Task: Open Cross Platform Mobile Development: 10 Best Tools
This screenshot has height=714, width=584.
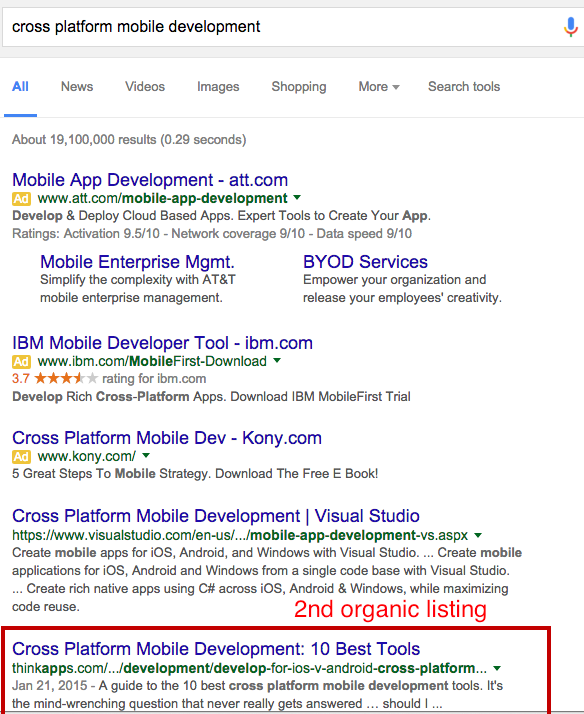Action: pyautogui.click(x=216, y=649)
